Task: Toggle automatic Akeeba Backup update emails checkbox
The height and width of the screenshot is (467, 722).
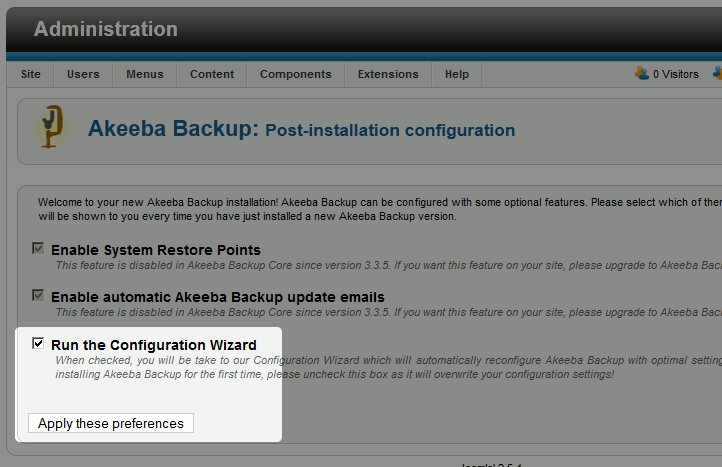Action: coord(38,296)
